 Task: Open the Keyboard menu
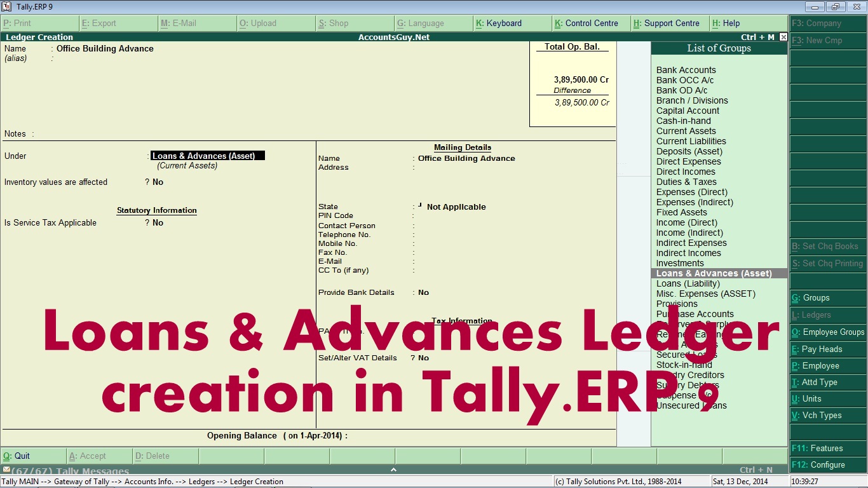pyautogui.click(x=513, y=24)
